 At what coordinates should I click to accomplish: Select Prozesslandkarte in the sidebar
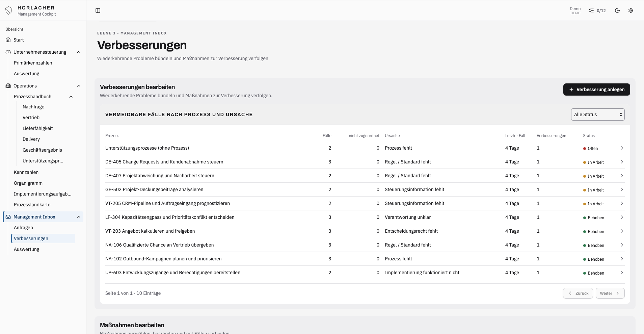[32, 205]
